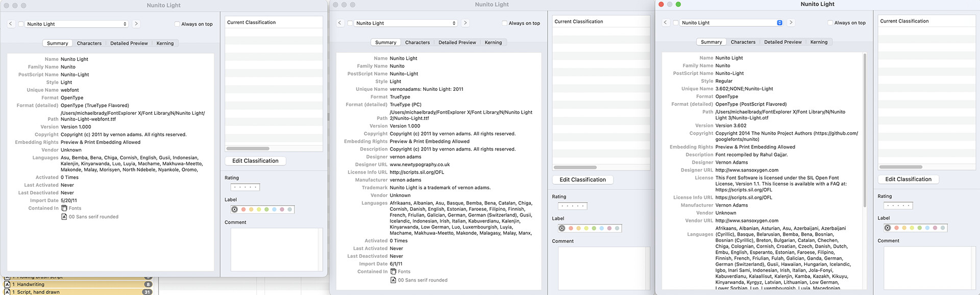Click the Comment text box in the left window

277,249
